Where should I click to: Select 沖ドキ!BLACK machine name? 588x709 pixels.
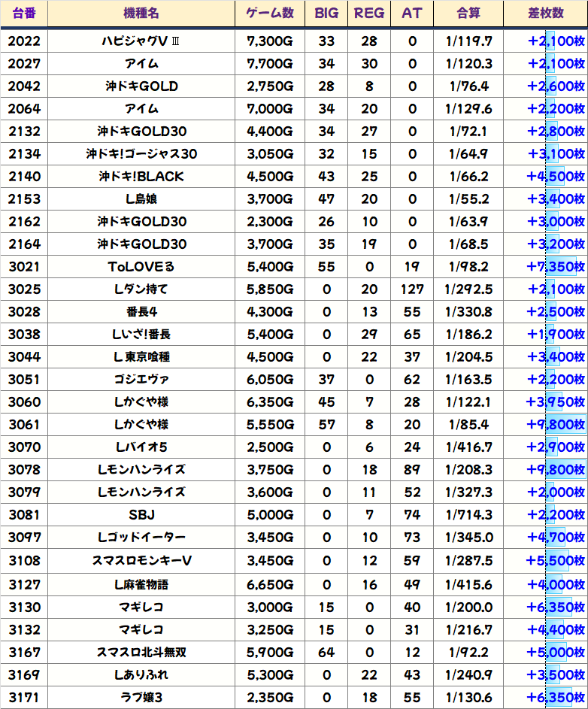click(x=141, y=177)
